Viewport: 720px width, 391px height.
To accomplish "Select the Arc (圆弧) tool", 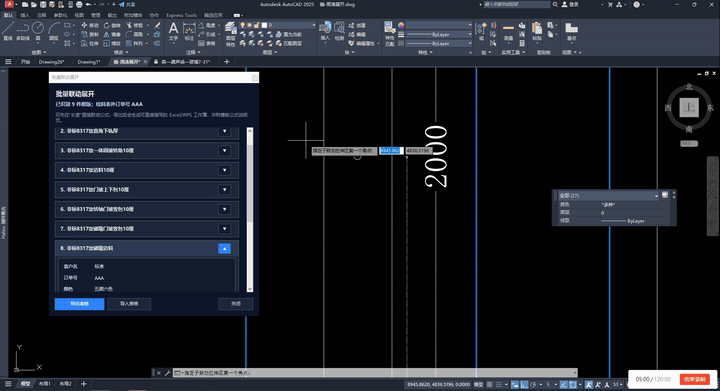I will pyautogui.click(x=54, y=31).
